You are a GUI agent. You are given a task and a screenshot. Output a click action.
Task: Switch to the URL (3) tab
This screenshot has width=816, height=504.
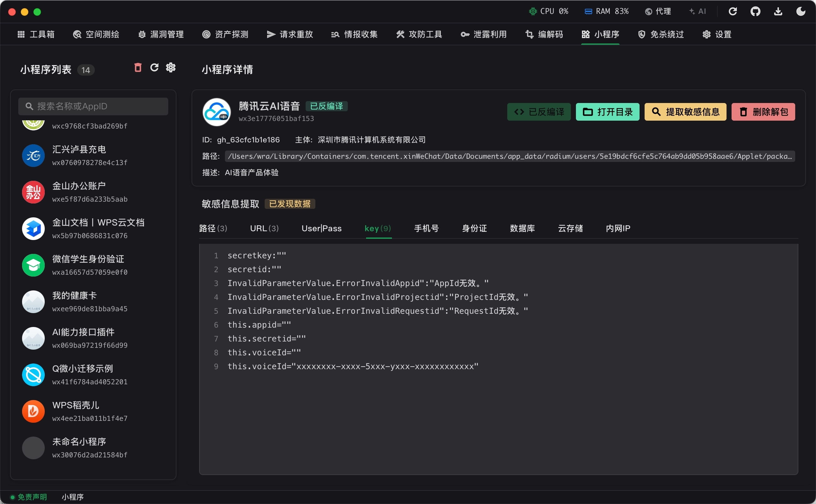pos(264,228)
